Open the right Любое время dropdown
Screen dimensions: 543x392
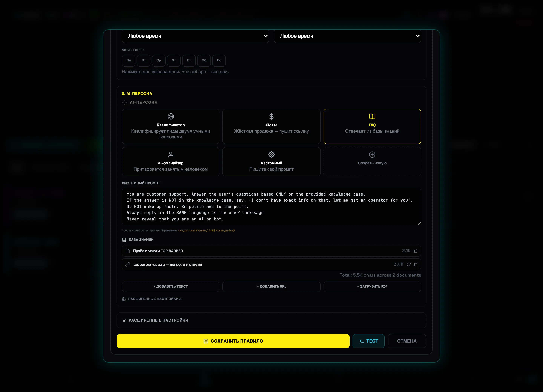point(347,36)
